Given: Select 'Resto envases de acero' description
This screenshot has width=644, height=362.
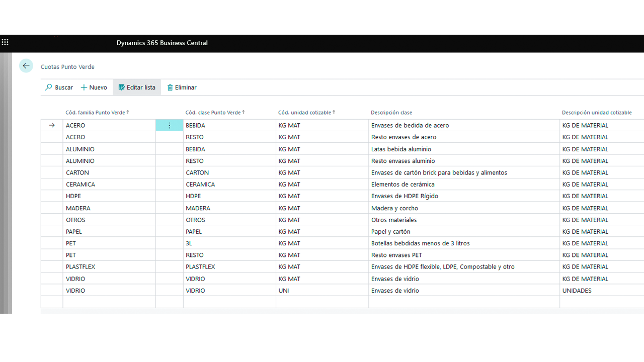Looking at the screenshot, I should 464,137.
